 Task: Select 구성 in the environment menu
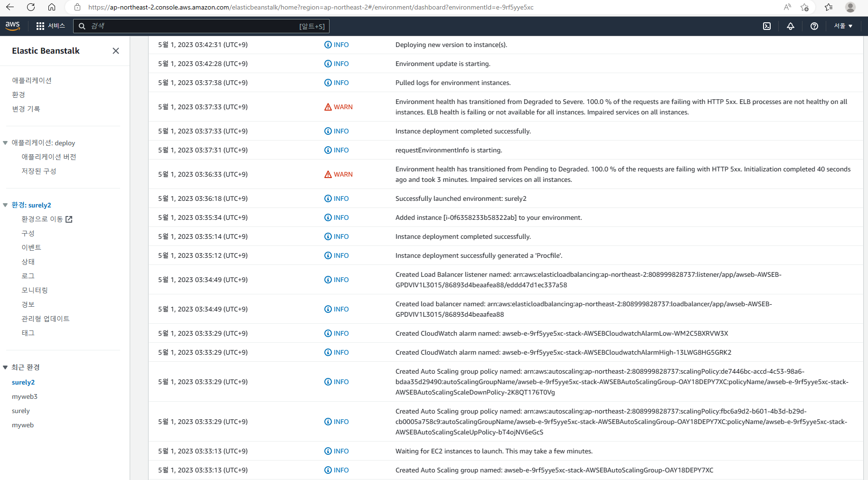pyautogui.click(x=28, y=234)
